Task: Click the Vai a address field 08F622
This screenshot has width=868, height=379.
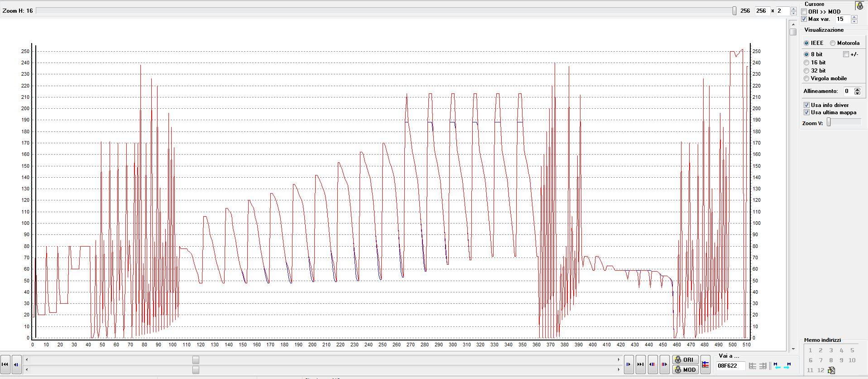Action: [730, 365]
